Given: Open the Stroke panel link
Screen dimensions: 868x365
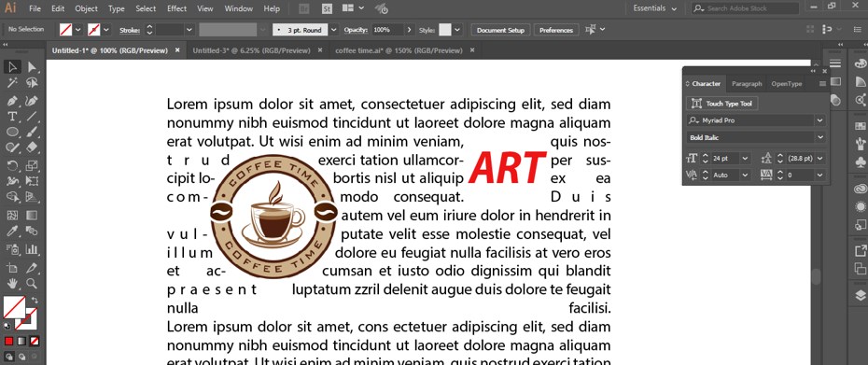Looking at the screenshot, I should coord(130,30).
